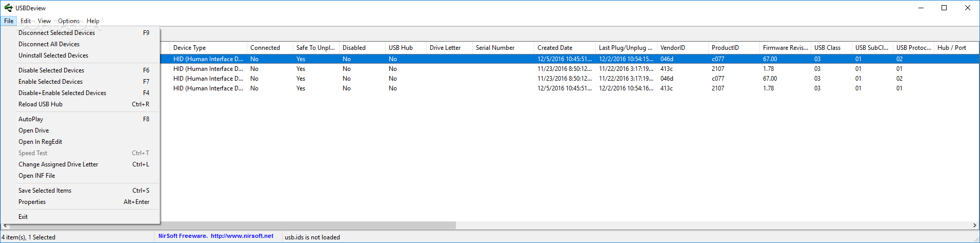Click the USBDeview app icon in title bar
The width and height of the screenshot is (980, 243).
[x=8, y=8]
